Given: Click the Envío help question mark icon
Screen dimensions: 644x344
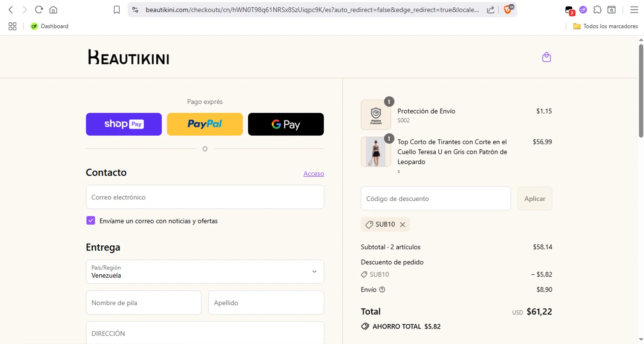Looking at the screenshot, I should point(383,290).
